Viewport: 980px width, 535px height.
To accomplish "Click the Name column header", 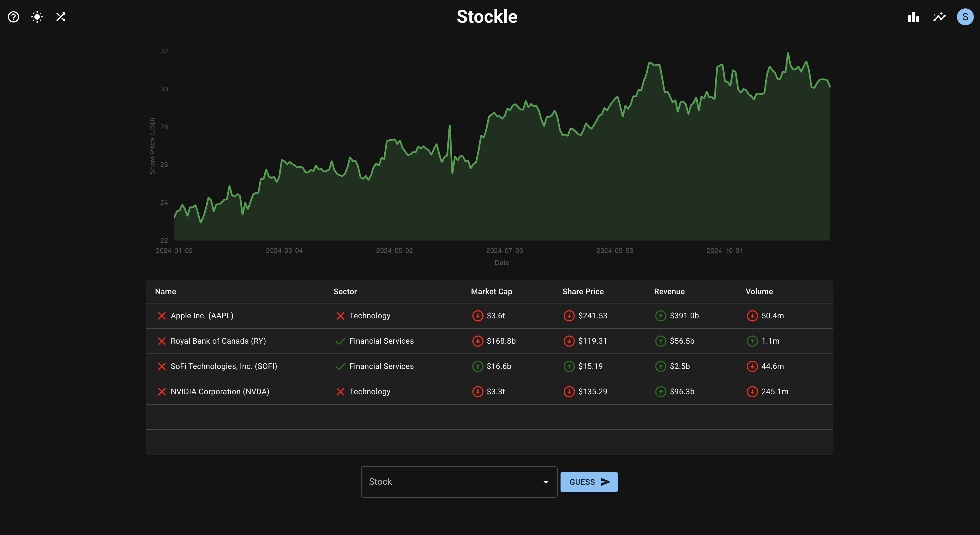I will [x=165, y=292].
